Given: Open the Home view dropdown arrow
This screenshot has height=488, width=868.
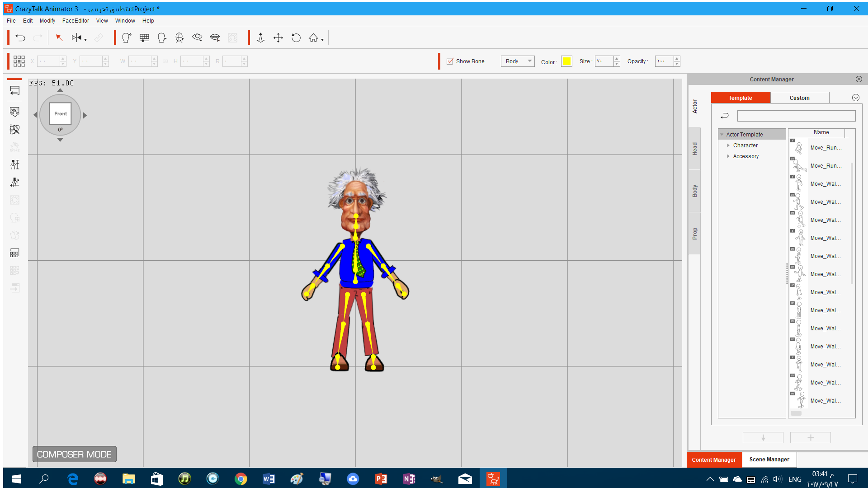Looking at the screenshot, I should click(322, 40).
